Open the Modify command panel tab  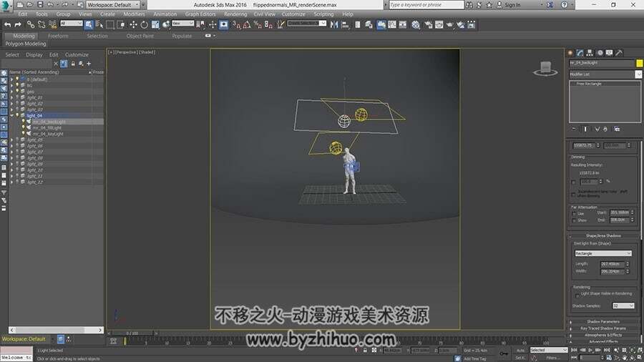point(580,53)
